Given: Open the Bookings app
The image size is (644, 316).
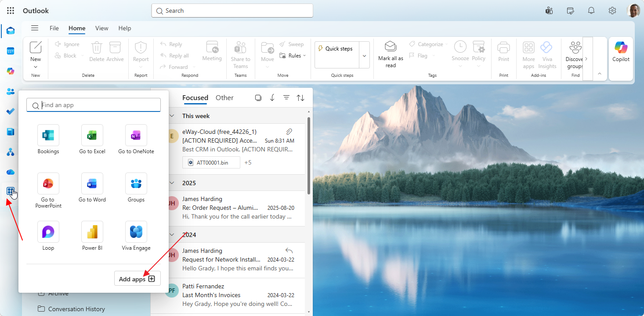Looking at the screenshot, I should coord(48,140).
